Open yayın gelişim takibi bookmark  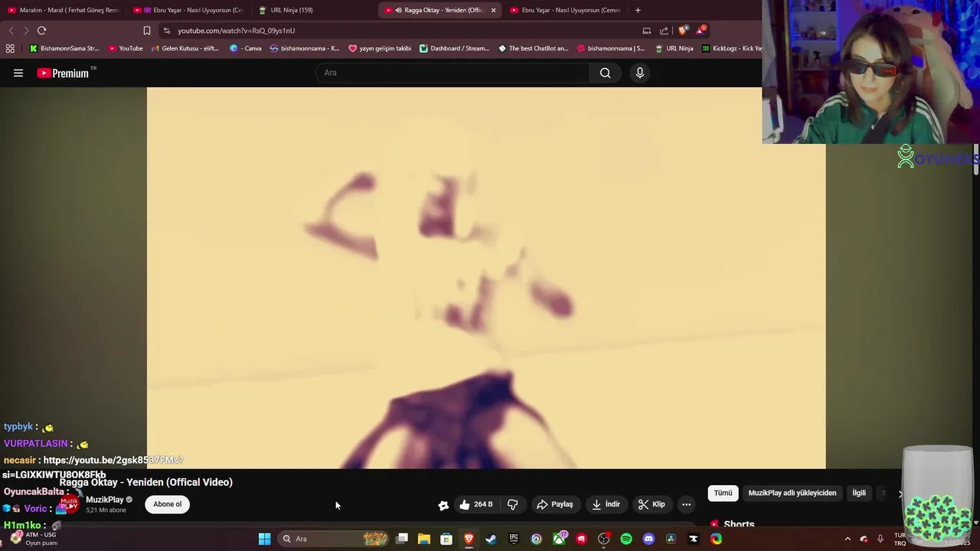380,48
